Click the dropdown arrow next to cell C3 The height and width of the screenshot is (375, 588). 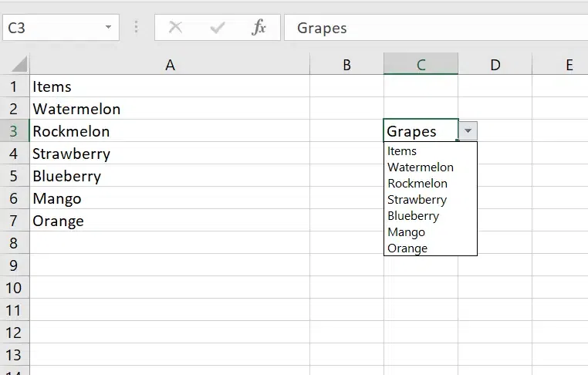tap(468, 131)
